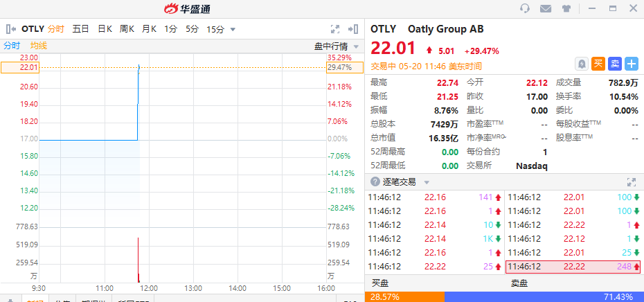Select the highlighted trade row volume 248
The width and height of the screenshot is (644, 302).
pos(573,267)
